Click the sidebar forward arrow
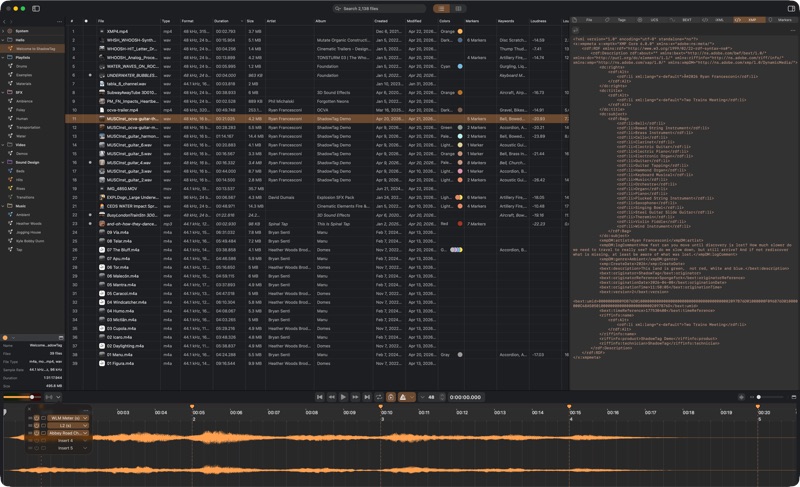Image resolution: width=800 pixels, height=487 pixels. 11,21
